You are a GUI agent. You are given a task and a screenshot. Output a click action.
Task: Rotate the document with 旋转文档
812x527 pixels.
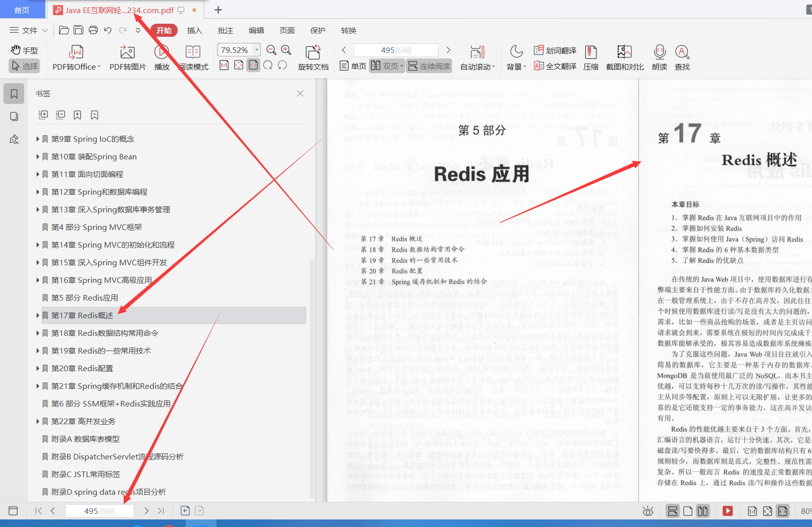click(313, 58)
